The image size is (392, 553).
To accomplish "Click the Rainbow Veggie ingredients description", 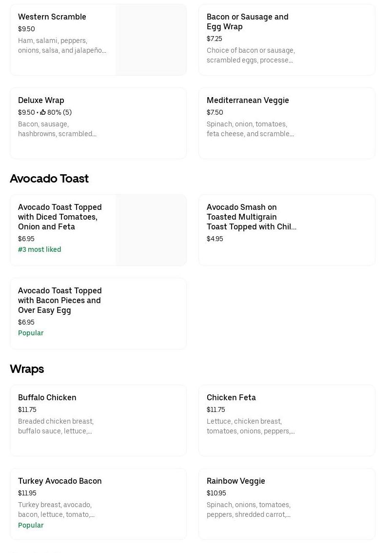I will [249, 510].
